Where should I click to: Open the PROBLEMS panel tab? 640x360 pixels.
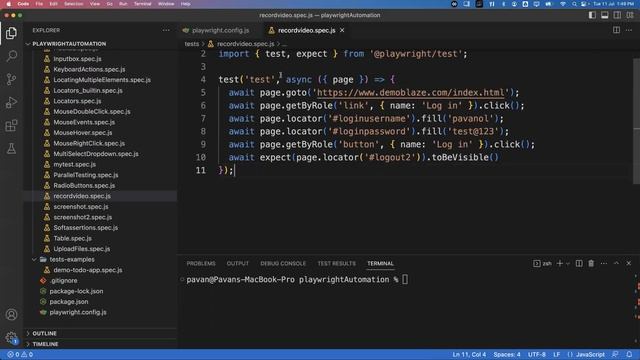(201, 264)
